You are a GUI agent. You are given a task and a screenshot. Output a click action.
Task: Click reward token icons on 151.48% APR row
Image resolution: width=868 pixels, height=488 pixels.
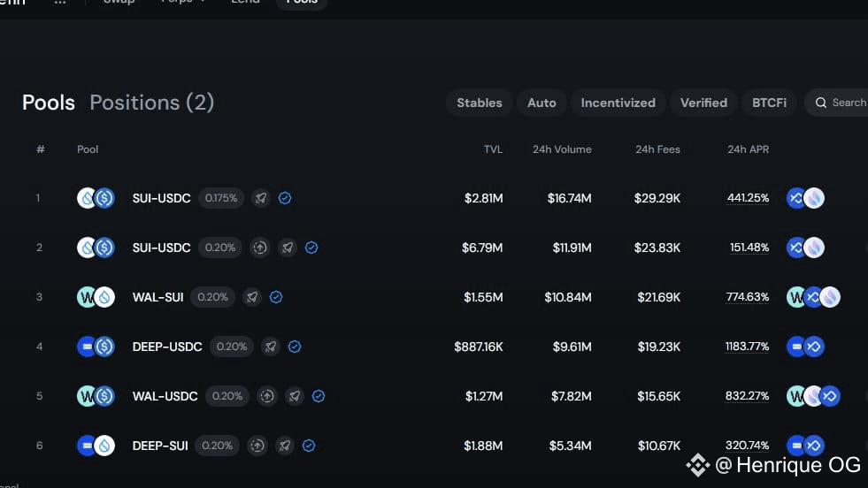(x=805, y=248)
